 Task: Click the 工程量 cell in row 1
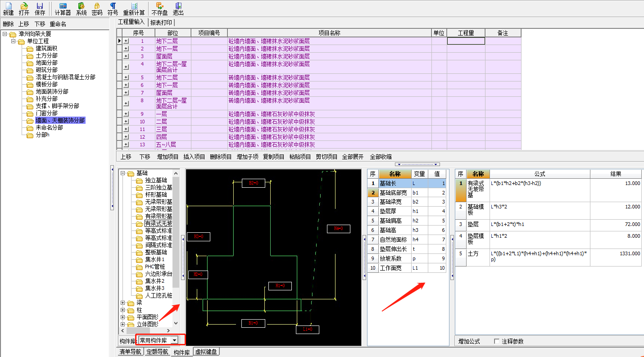click(x=466, y=41)
